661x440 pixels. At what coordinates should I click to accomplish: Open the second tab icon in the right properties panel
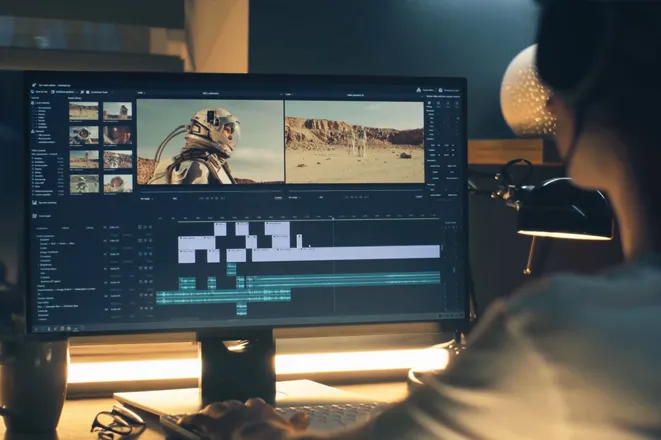click(438, 103)
